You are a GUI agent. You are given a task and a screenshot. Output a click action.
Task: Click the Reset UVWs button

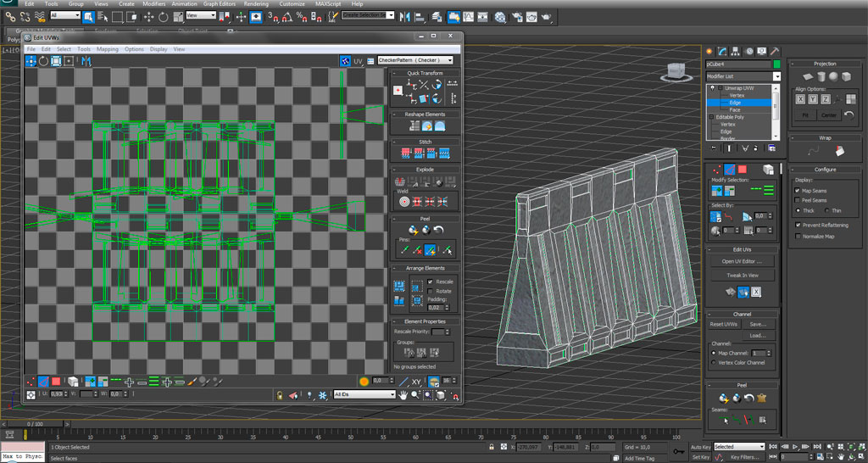[x=722, y=324]
